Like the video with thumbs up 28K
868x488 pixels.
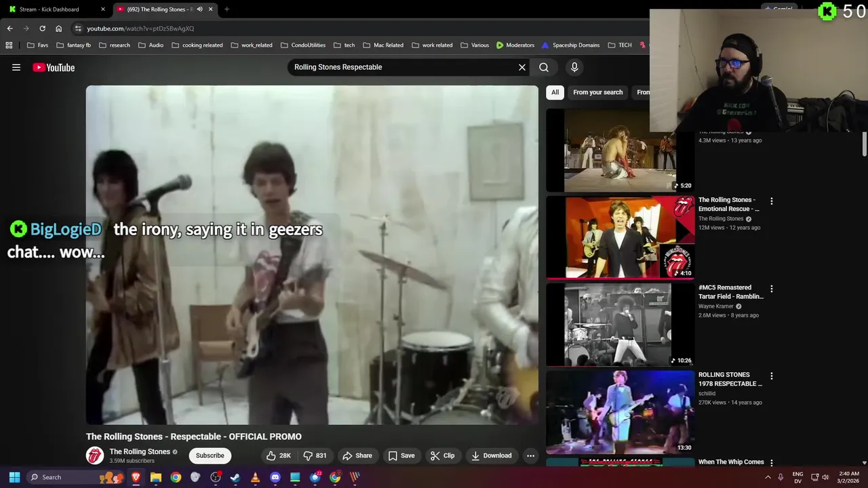pos(279,455)
